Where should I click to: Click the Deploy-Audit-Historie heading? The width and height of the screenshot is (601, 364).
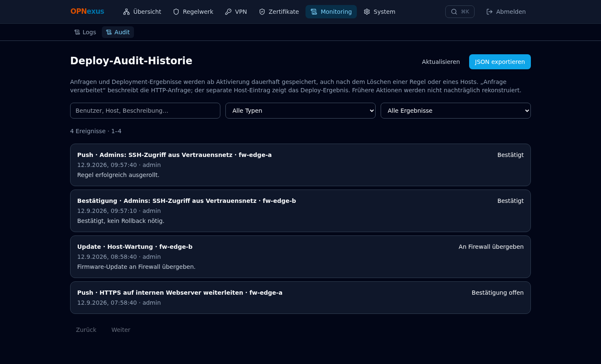pyautogui.click(x=131, y=61)
